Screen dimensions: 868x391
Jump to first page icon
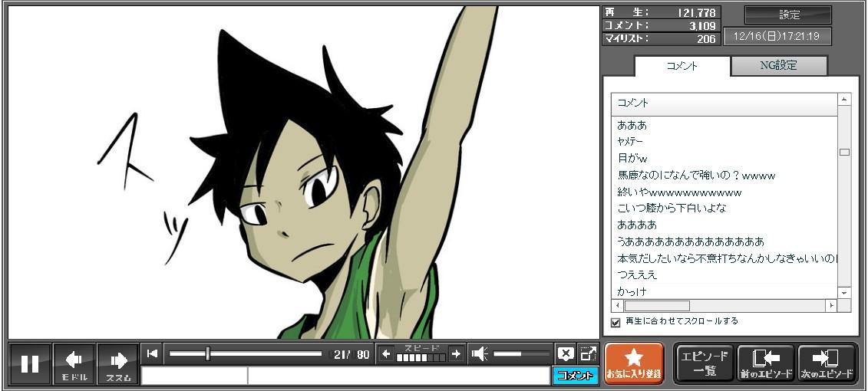click(x=152, y=353)
